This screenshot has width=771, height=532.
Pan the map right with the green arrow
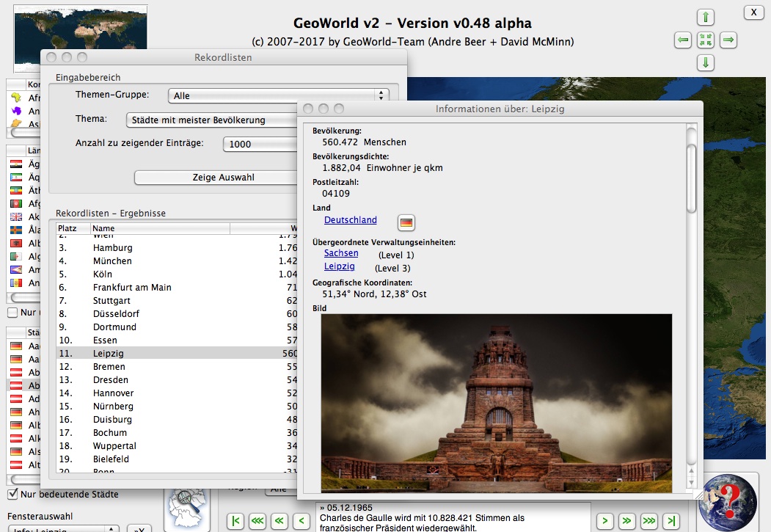tap(728, 40)
